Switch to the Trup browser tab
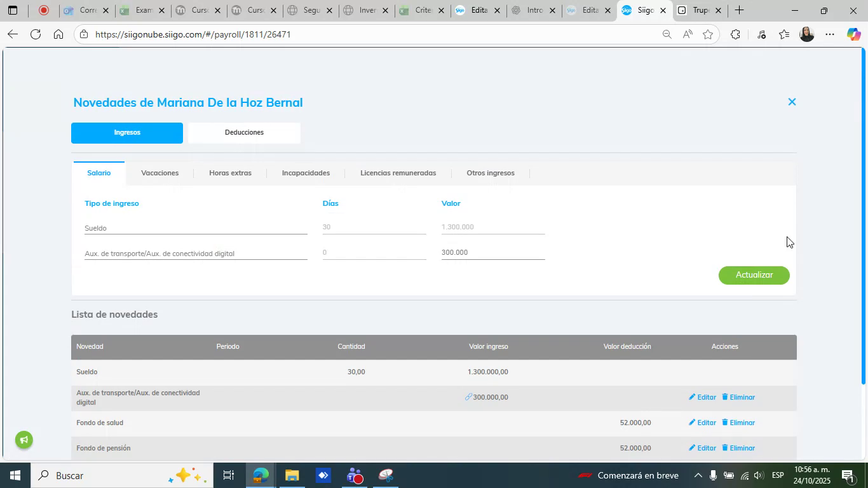868x488 pixels. (699, 10)
